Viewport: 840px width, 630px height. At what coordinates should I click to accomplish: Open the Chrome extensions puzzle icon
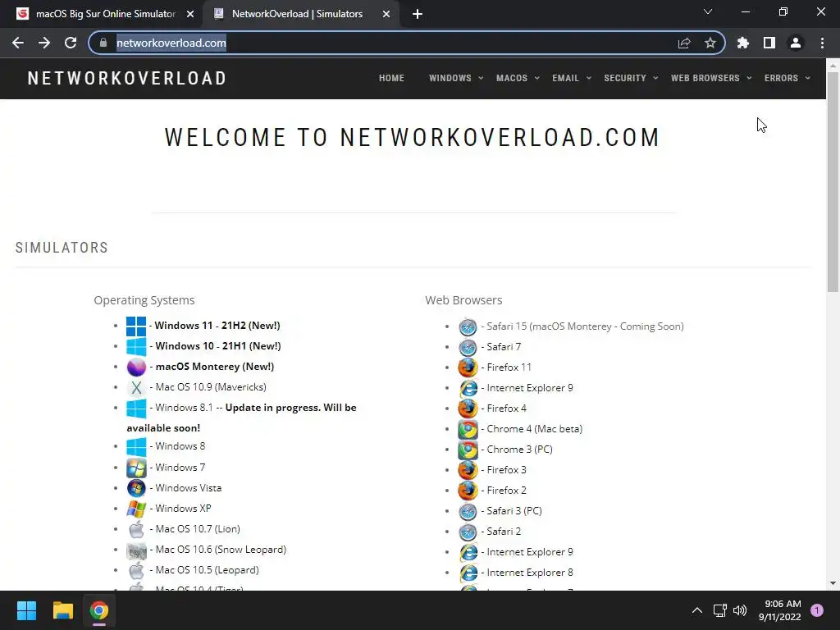coord(743,43)
